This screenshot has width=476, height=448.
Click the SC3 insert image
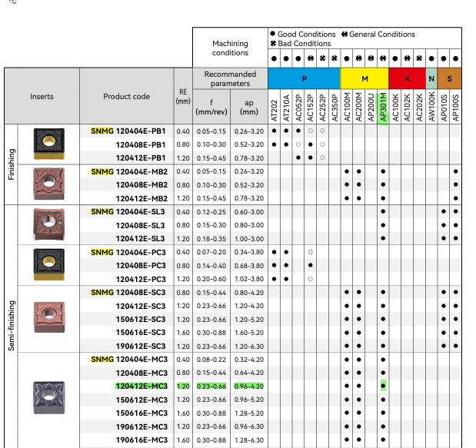49,317
